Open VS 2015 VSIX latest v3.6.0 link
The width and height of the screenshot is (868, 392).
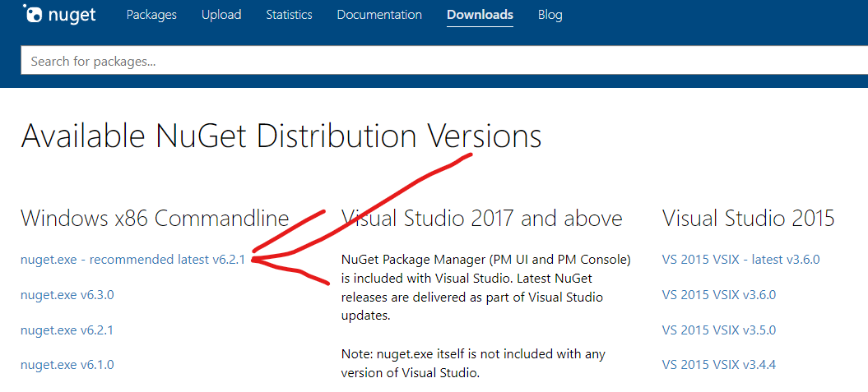coord(740,260)
